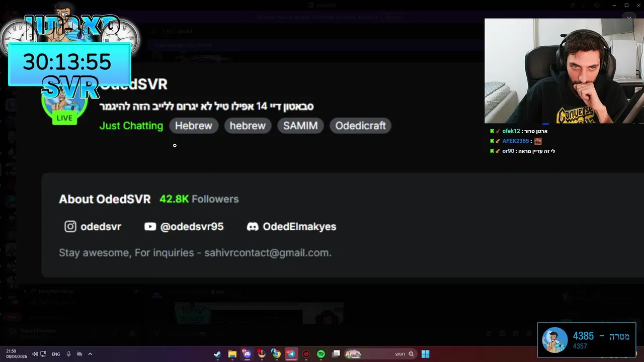Image resolution: width=644 pixels, height=362 pixels.
Task: Click the LIVE badge on avatar
Action: pyautogui.click(x=64, y=118)
